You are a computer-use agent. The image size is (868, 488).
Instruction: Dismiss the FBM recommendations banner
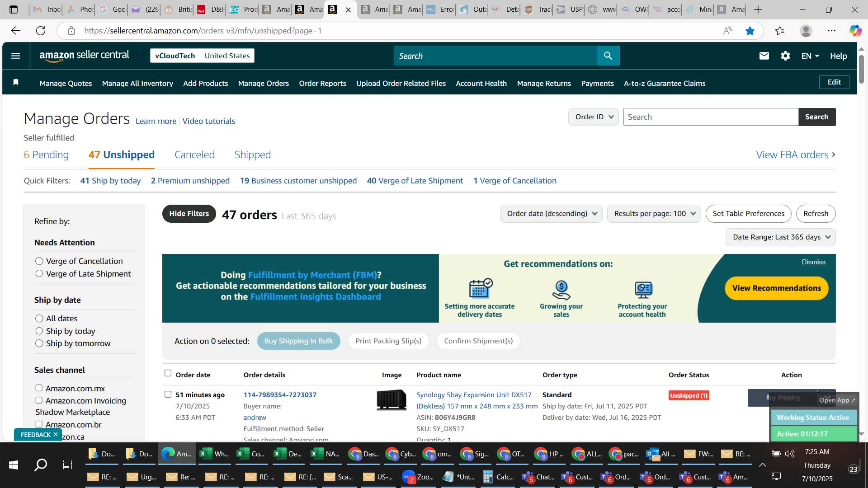click(813, 262)
